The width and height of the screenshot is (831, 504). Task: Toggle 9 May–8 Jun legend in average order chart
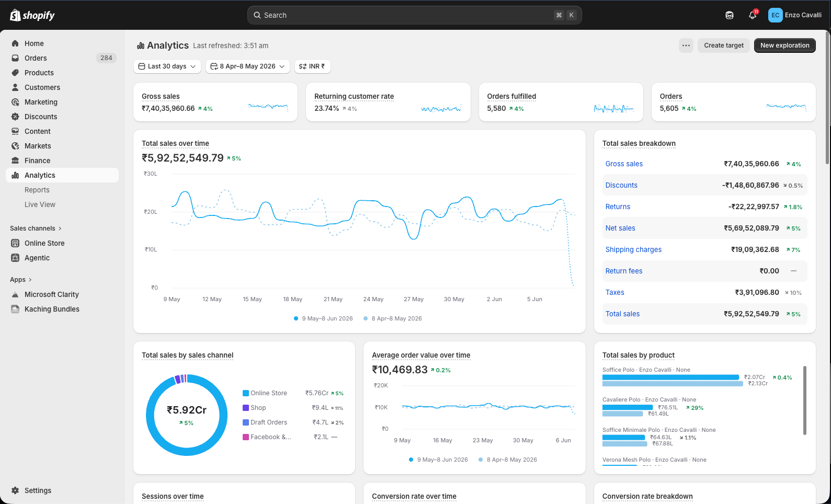tap(438, 460)
